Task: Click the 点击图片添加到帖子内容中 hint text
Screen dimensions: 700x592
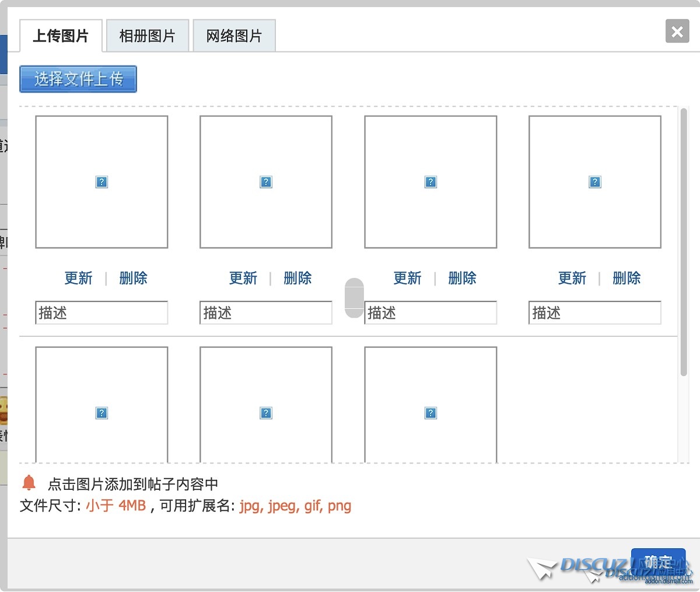Action: (133, 484)
